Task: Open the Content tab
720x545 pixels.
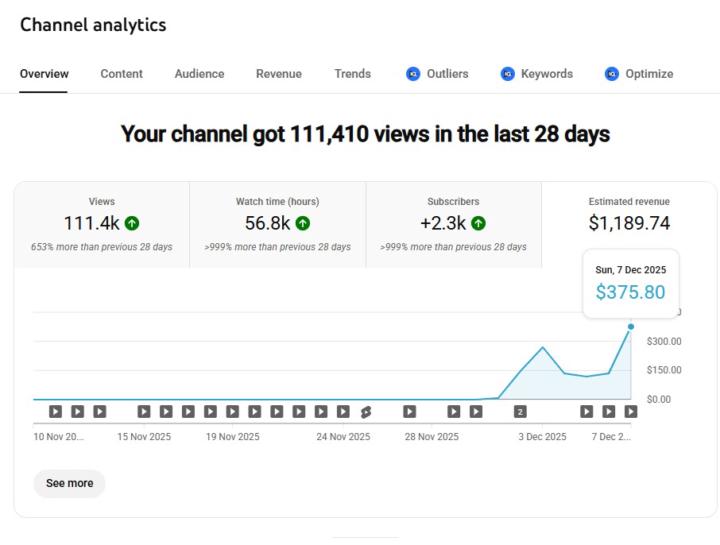Action: pyautogui.click(x=122, y=74)
